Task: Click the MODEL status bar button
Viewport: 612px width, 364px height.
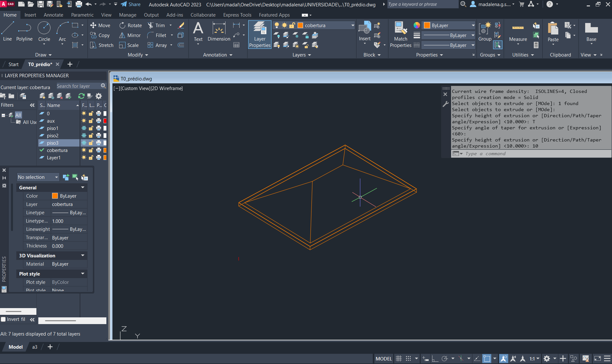Action: (x=383, y=359)
